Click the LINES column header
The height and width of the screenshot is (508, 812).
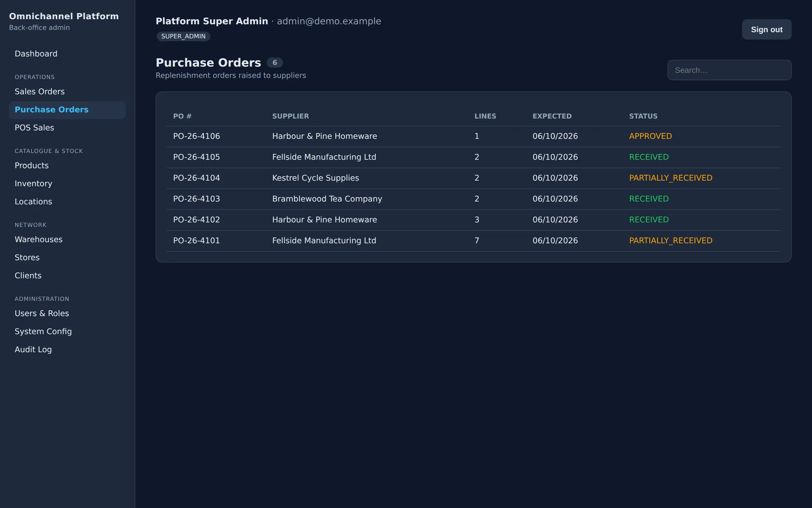tap(485, 116)
